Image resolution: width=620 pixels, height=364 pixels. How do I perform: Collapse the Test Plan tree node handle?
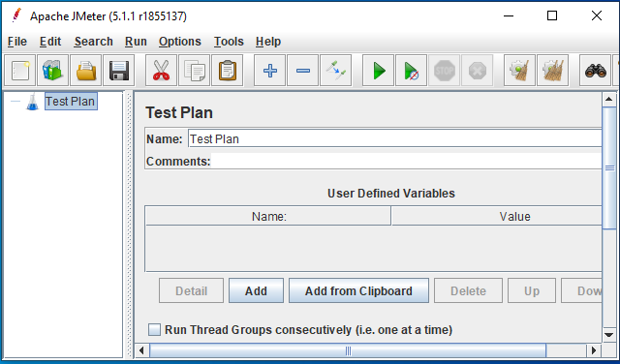coord(15,102)
